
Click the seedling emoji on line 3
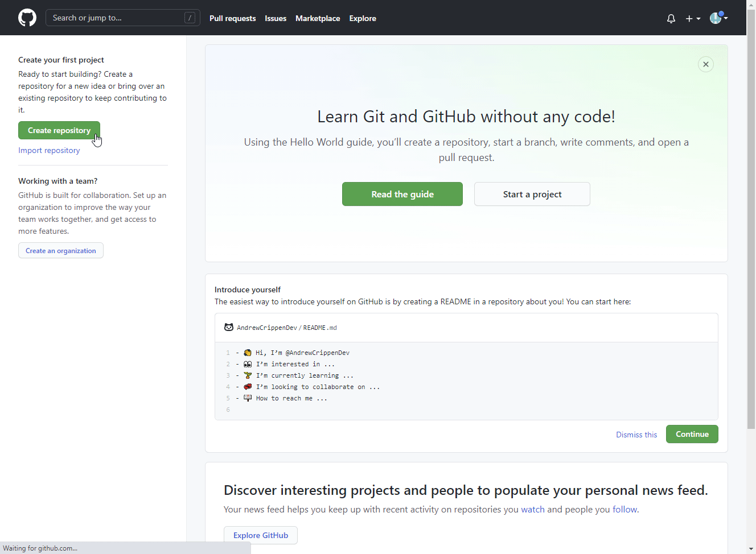248,375
